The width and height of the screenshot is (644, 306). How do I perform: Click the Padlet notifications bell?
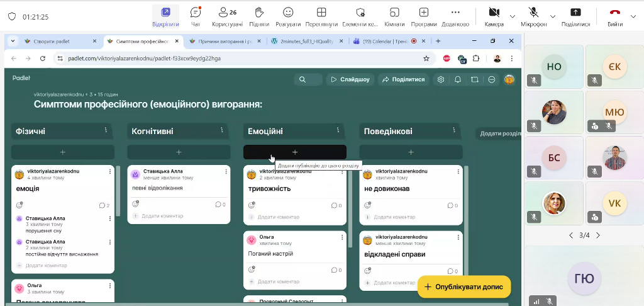tap(458, 79)
